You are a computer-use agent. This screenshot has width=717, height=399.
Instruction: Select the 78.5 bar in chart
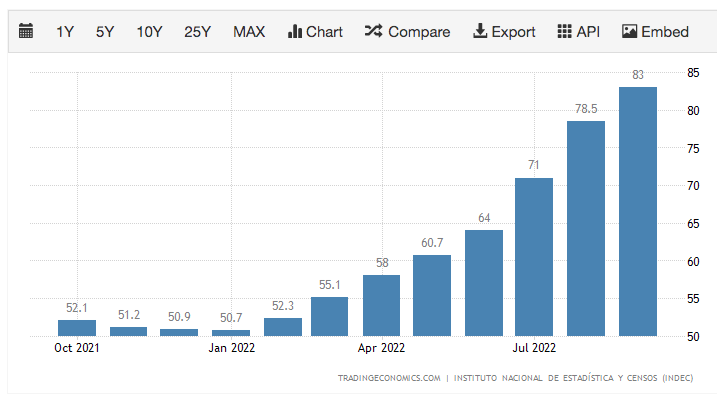tap(586, 229)
